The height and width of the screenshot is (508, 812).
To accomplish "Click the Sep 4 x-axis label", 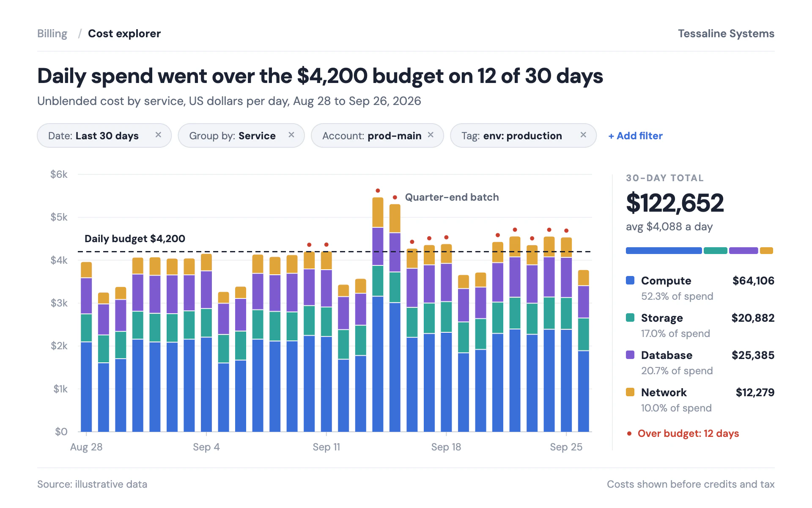I will (206, 447).
